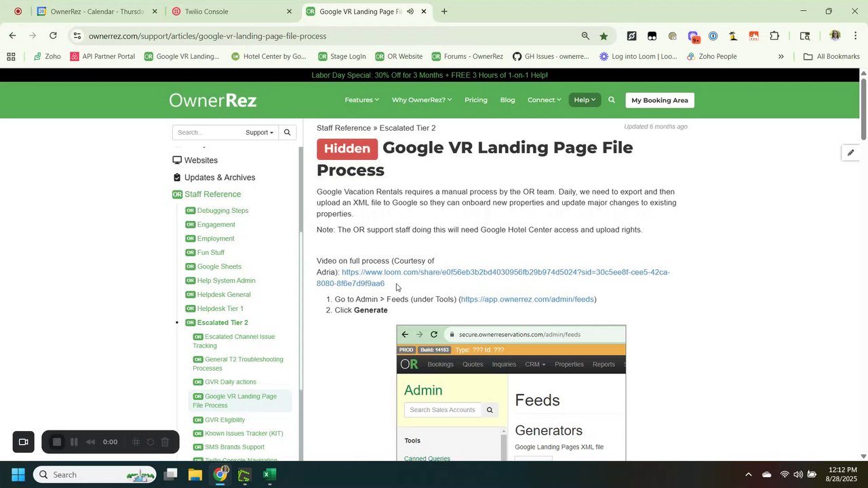Open Task View on the taskbar
This screenshot has width=868, height=488.
[x=170, y=474]
